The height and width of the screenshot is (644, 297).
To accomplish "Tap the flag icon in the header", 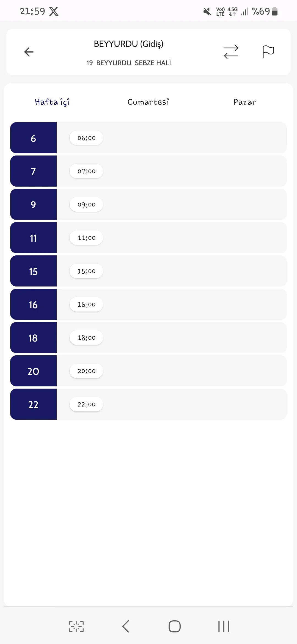I will [x=268, y=52].
